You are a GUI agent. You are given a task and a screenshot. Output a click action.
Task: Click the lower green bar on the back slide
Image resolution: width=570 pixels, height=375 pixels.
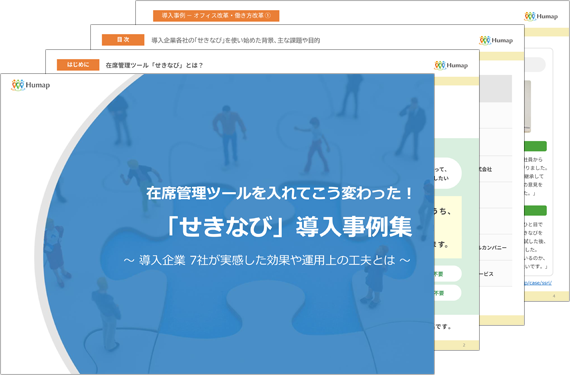(x=535, y=210)
